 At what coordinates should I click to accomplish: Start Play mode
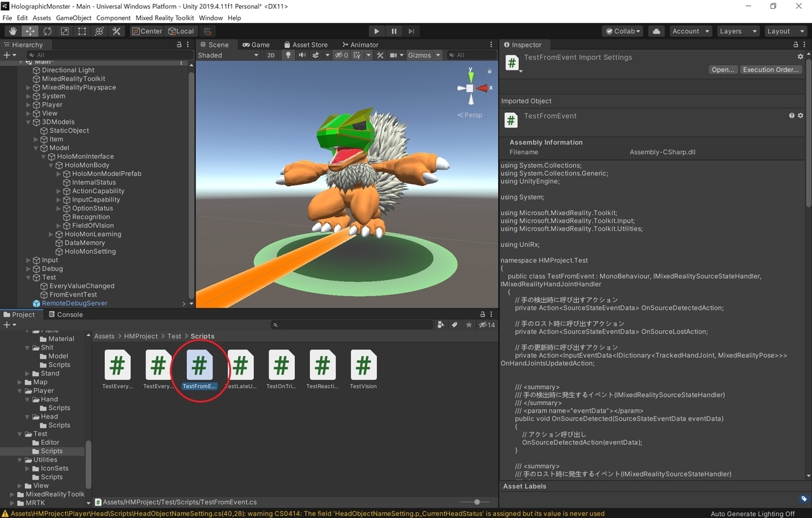pos(377,31)
